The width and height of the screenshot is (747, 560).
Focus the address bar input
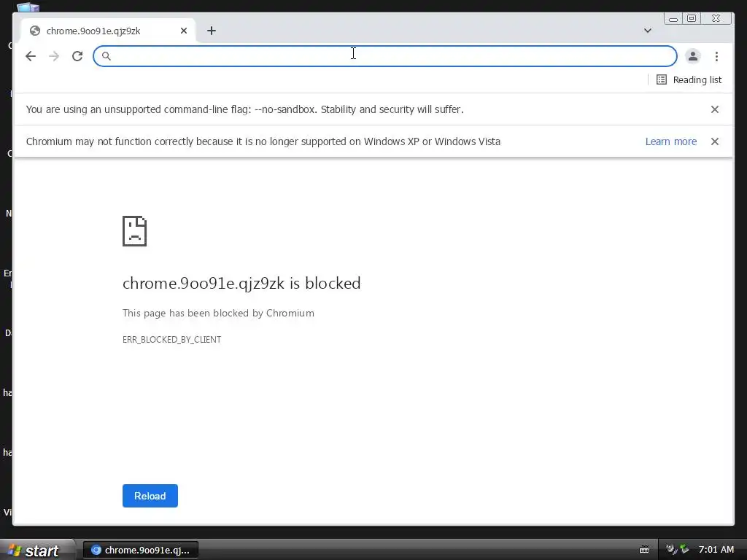coord(385,56)
